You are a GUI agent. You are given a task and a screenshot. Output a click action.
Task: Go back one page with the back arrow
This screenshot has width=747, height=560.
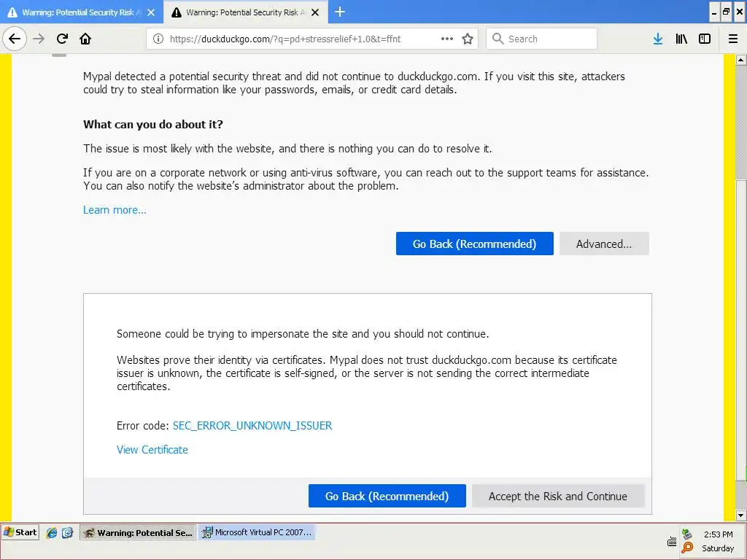15,39
